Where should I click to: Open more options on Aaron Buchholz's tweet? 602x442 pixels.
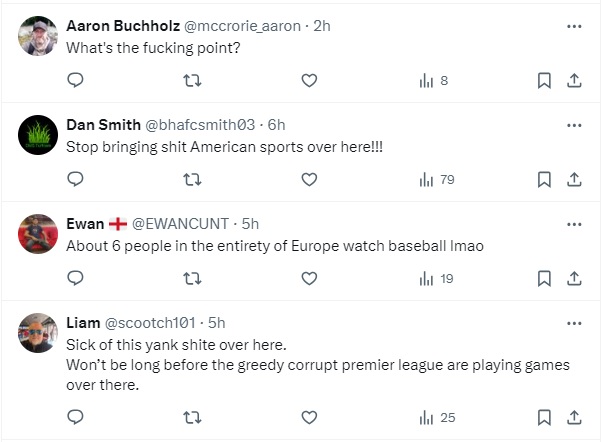(x=574, y=26)
